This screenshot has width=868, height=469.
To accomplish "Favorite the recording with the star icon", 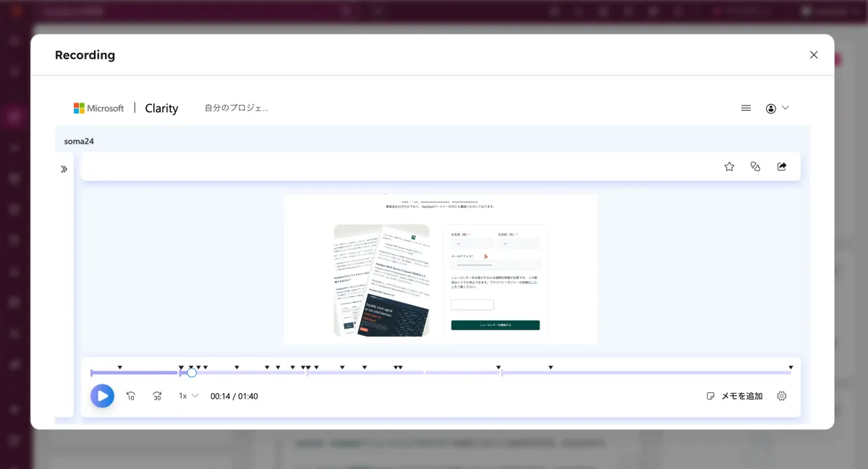I will pos(729,166).
